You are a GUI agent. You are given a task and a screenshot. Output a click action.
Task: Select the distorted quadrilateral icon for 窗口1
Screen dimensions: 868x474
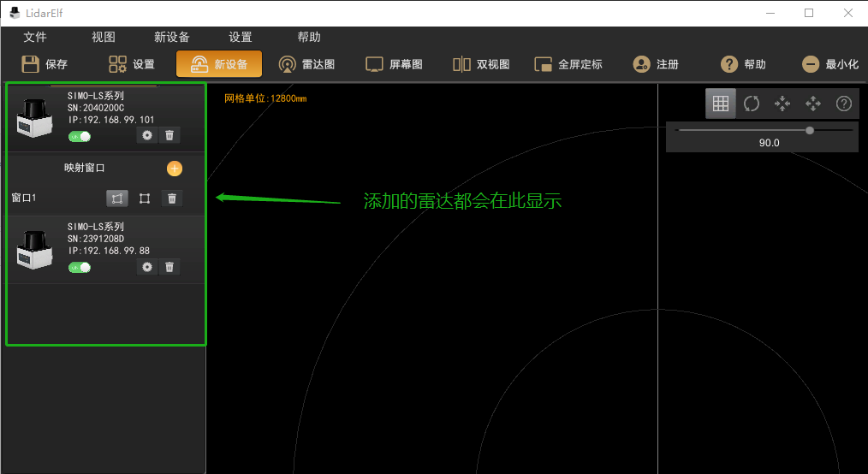(117, 198)
